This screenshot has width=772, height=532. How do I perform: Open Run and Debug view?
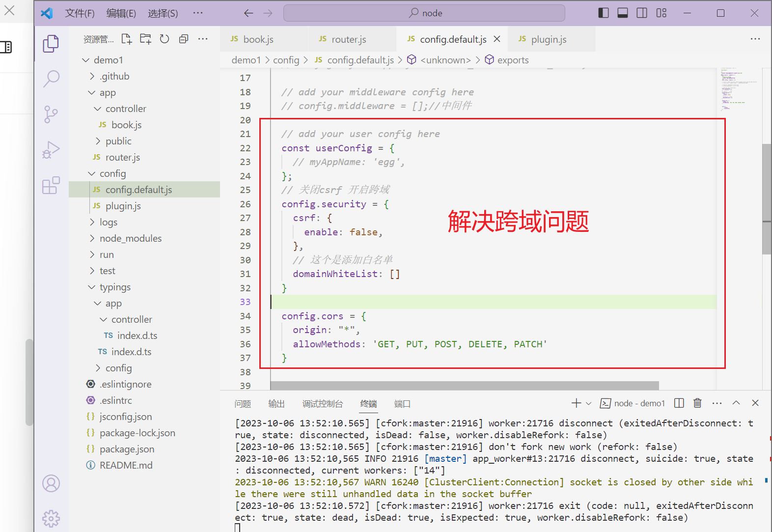pos(51,150)
